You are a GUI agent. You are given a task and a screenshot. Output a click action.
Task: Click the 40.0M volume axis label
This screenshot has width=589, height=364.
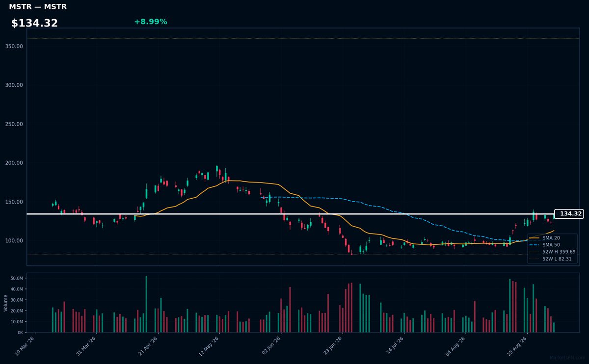(17, 289)
